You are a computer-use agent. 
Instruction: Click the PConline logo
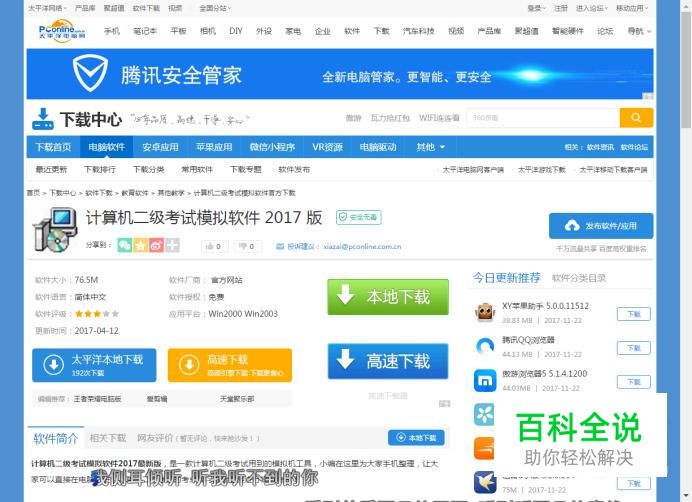[x=61, y=31]
